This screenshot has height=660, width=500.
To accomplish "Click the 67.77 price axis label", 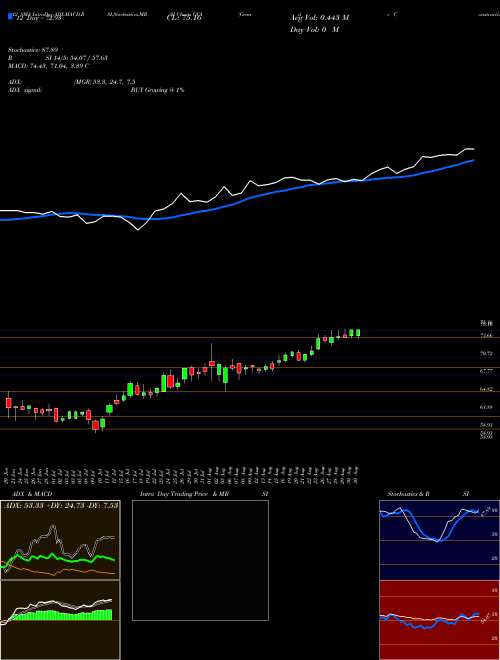I will click(487, 371).
